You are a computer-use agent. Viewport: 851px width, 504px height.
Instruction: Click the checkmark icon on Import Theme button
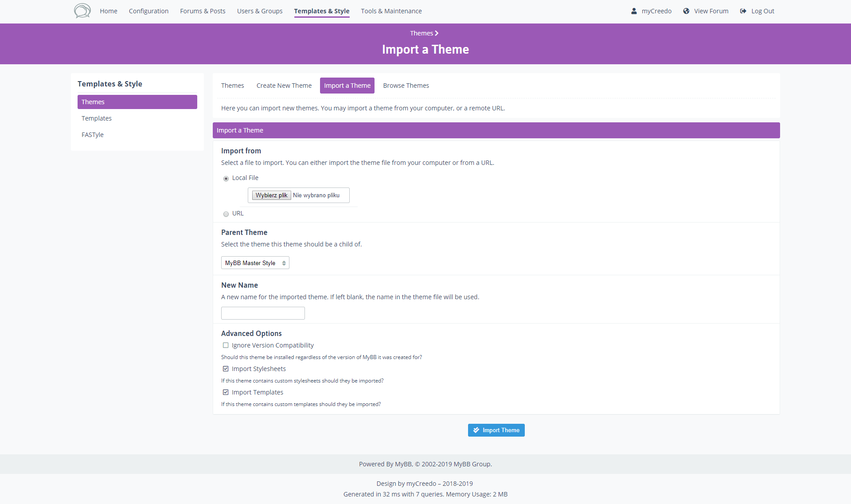(x=476, y=430)
